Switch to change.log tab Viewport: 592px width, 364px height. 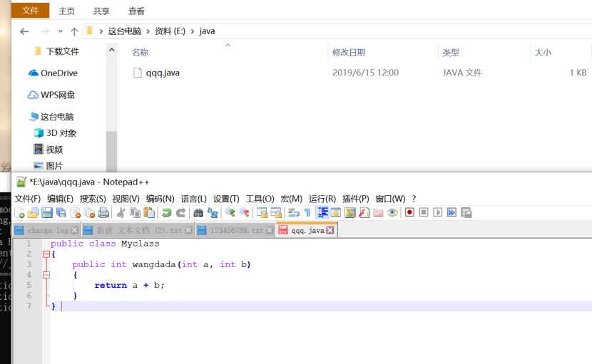(48, 230)
